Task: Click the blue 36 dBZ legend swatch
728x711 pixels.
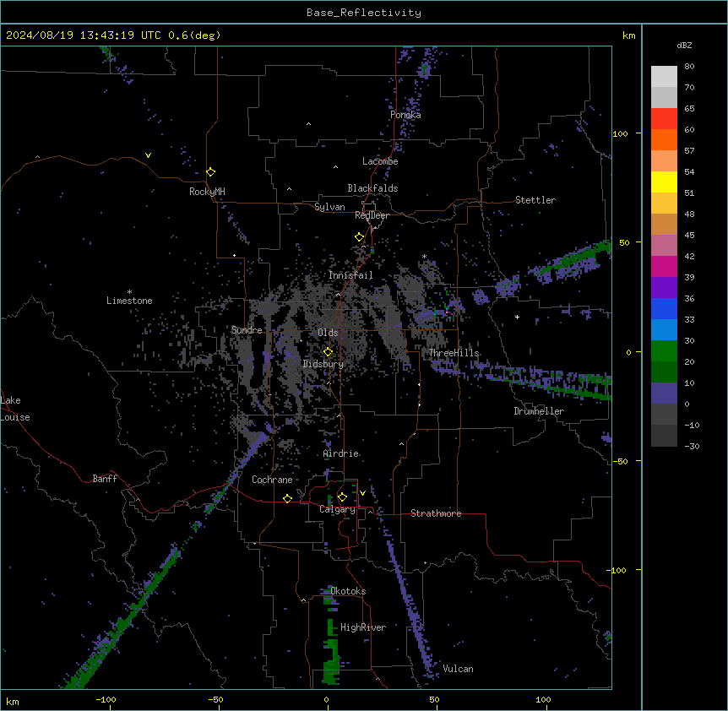Action: point(664,308)
